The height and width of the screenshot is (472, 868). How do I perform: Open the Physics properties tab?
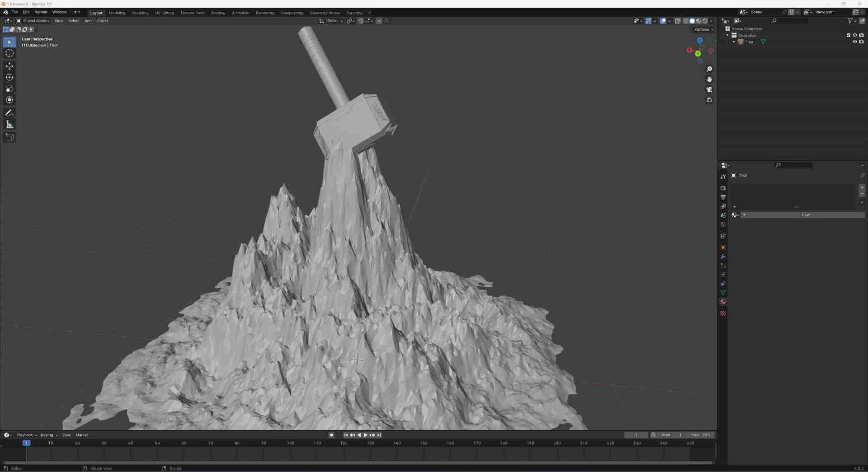(723, 275)
